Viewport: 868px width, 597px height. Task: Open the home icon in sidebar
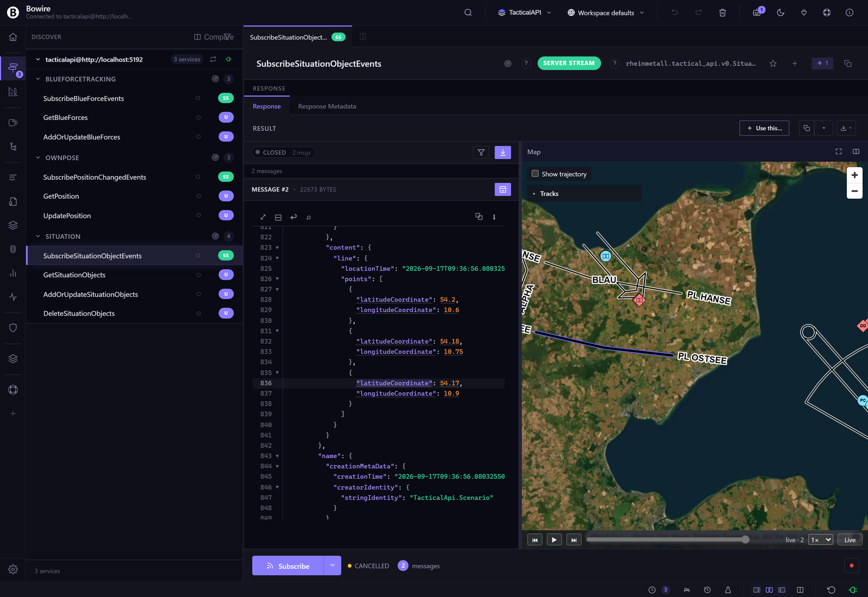[13, 37]
